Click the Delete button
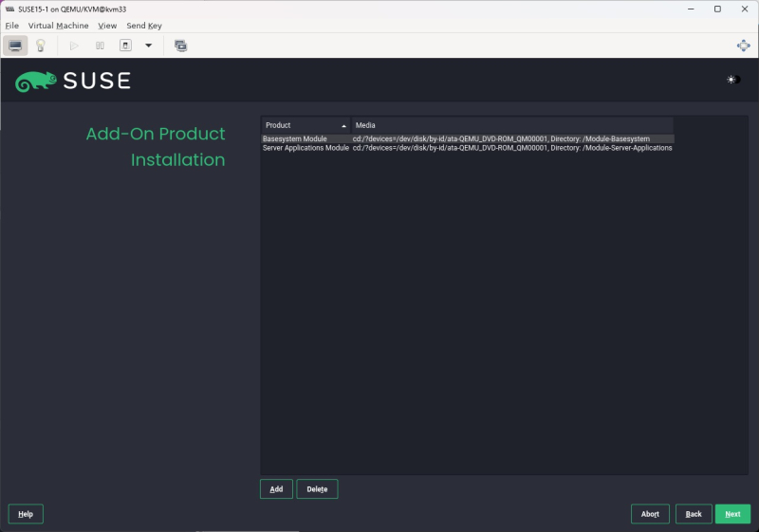Viewport: 759px width, 532px height. (317, 489)
